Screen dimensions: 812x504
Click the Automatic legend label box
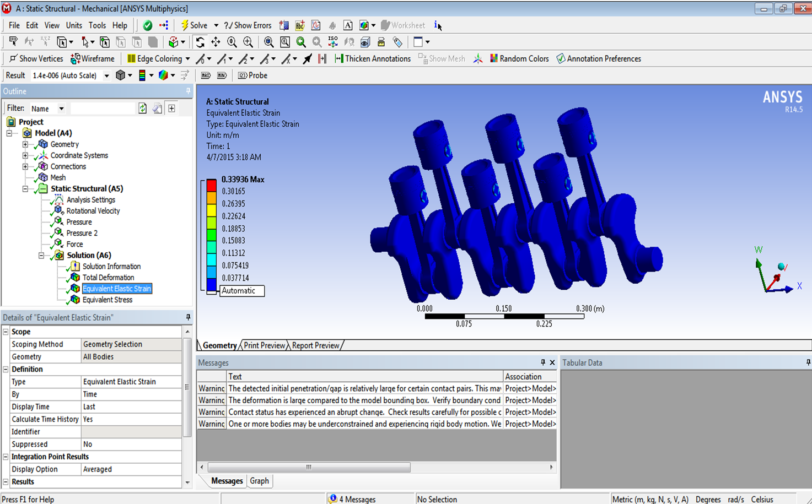[242, 291]
